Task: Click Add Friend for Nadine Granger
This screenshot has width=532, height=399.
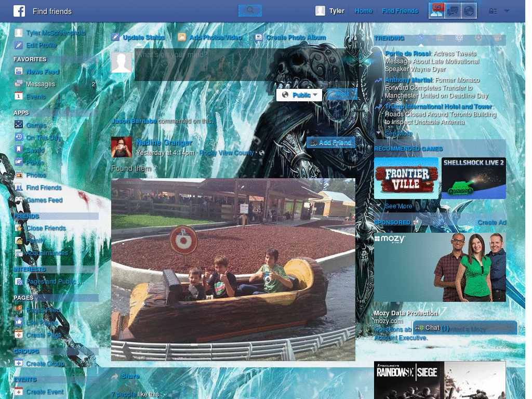Action: [330, 142]
